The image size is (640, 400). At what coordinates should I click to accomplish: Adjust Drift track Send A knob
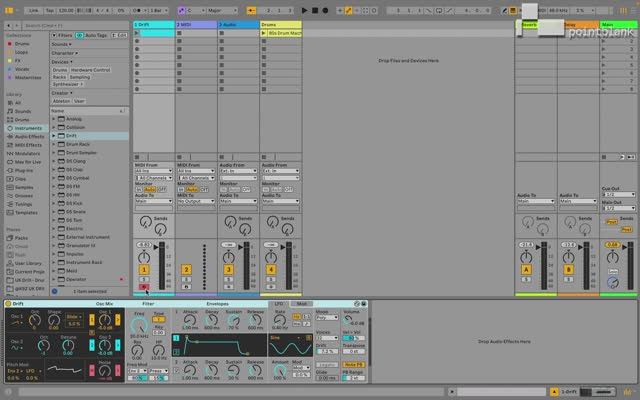coord(145,222)
